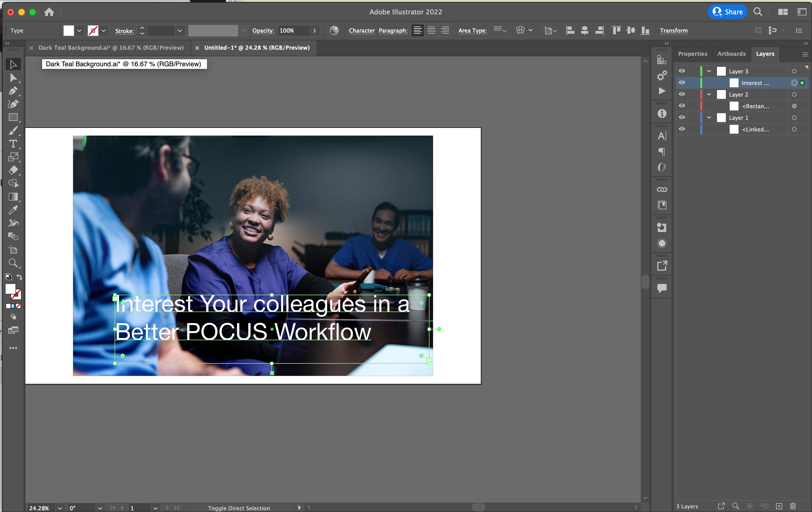Collapse Layer 1 using its chevron
812x512 pixels.
[x=709, y=118]
